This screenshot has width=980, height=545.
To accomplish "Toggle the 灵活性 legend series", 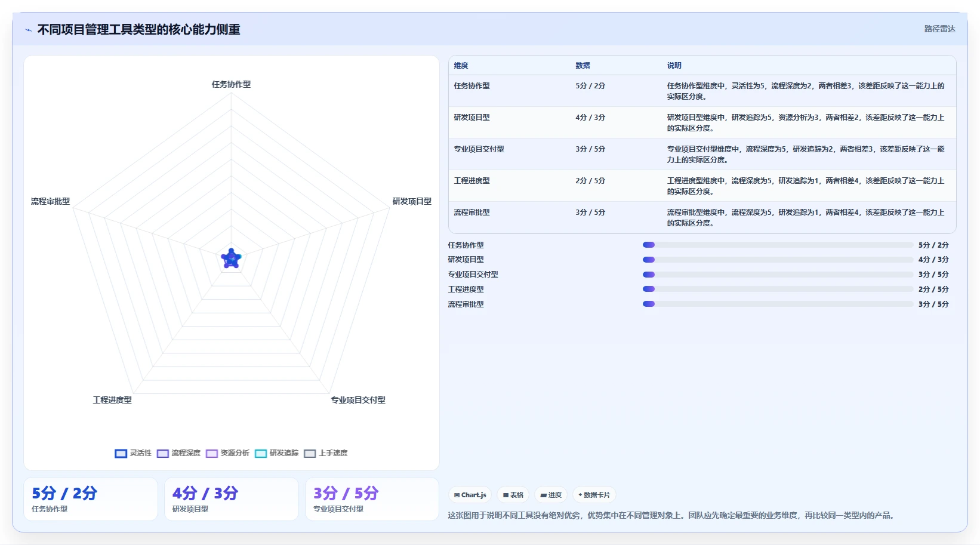I will [133, 453].
